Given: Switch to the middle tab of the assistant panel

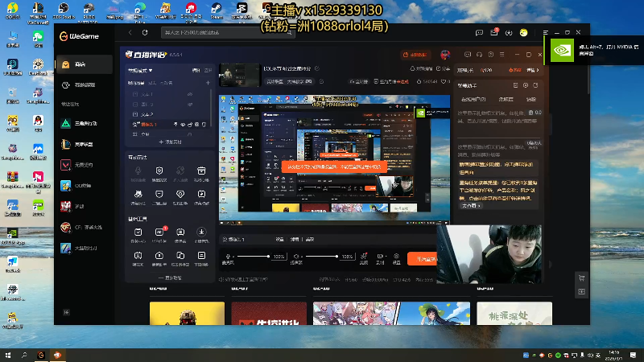Looking at the screenshot, I should [x=506, y=99].
